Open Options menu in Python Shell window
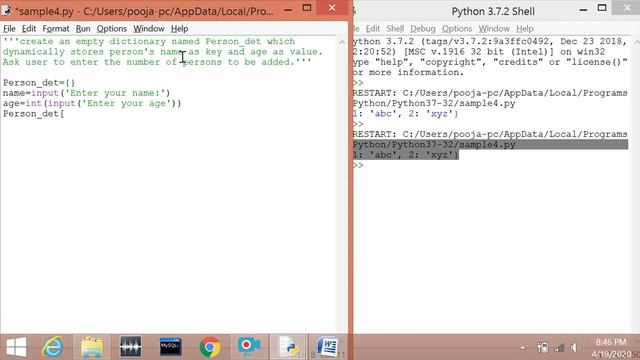The height and width of the screenshot is (360, 640). pos(457,29)
